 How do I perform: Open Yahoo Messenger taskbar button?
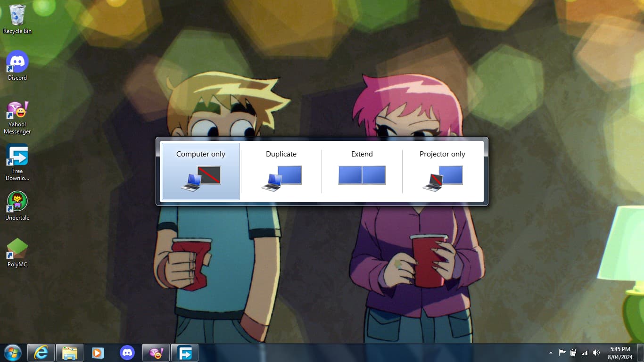tap(156, 353)
